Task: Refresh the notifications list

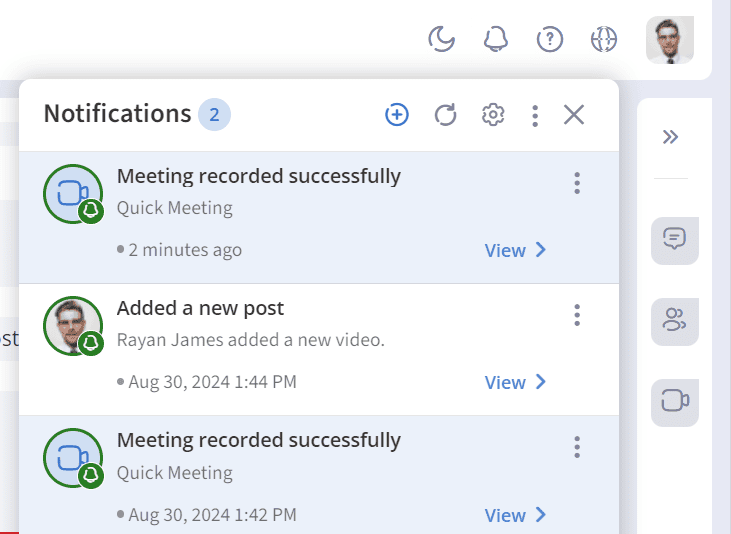Action: 445,115
